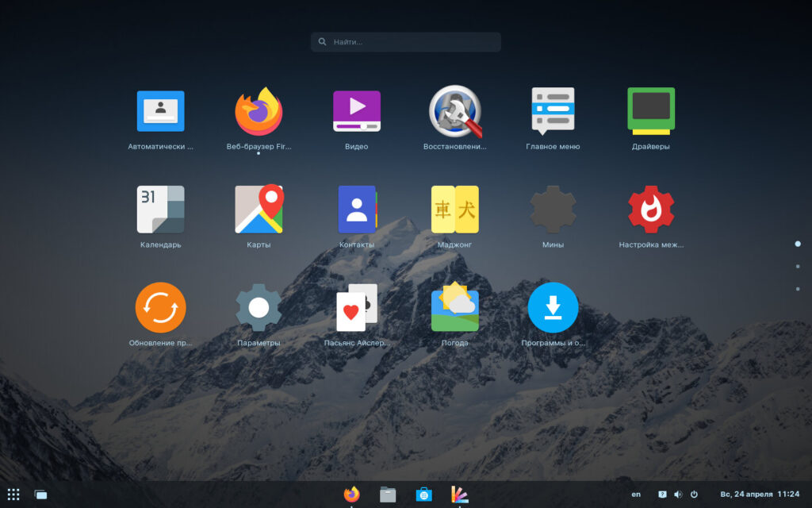812x508 pixels.
Task: Open the en keyboard layout menu
Action: pos(636,495)
